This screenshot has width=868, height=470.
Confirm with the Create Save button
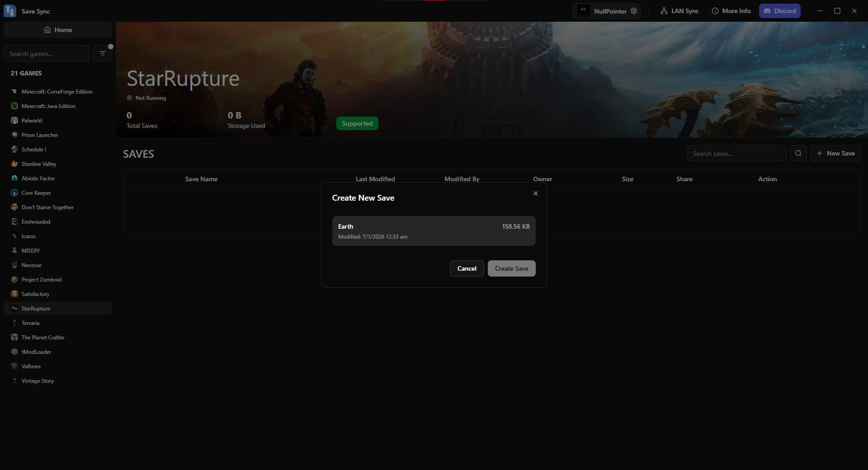[512, 268]
